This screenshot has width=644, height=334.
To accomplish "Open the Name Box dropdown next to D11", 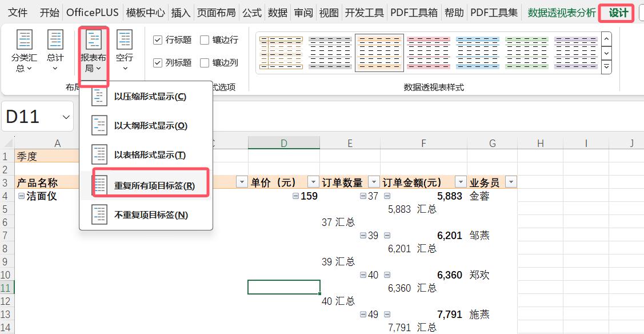I will click(x=66, y=117).
